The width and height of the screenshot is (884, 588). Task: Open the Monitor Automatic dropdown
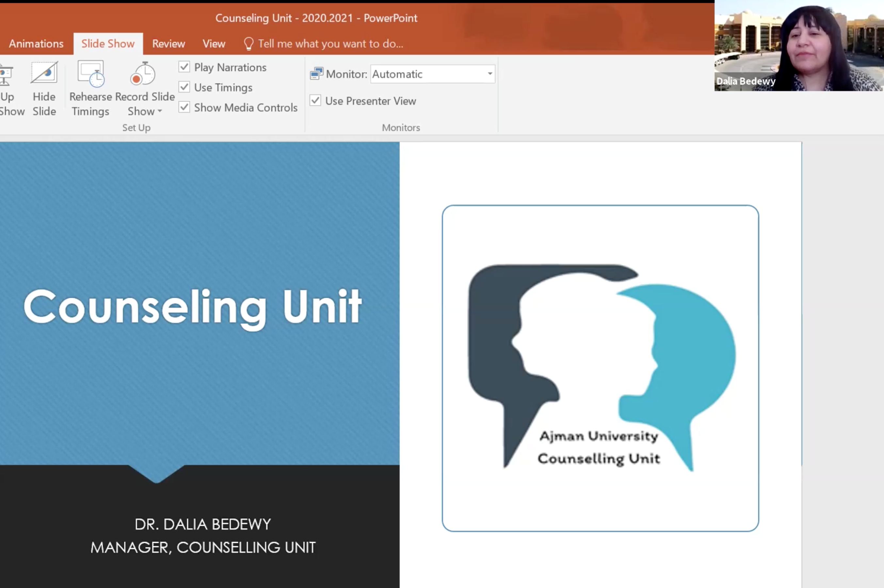point(490,73)
